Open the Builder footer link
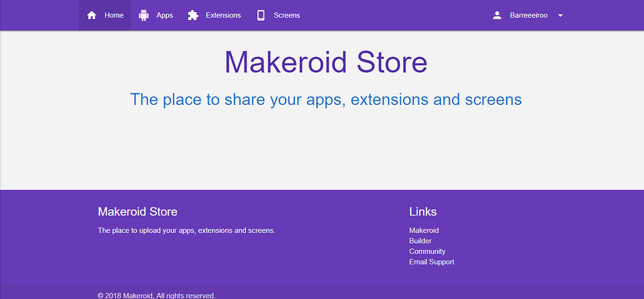 point(420,241)
